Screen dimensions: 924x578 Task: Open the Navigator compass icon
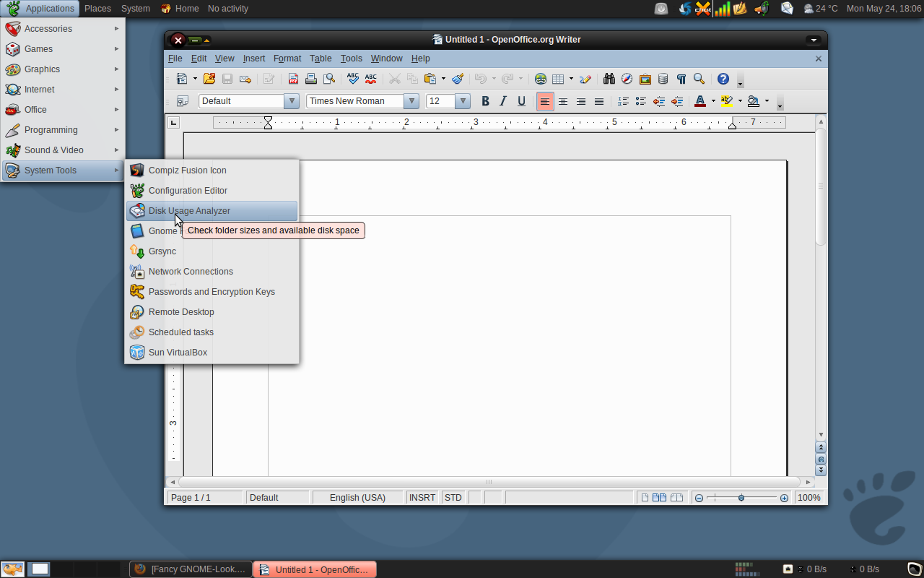[627, 79]
